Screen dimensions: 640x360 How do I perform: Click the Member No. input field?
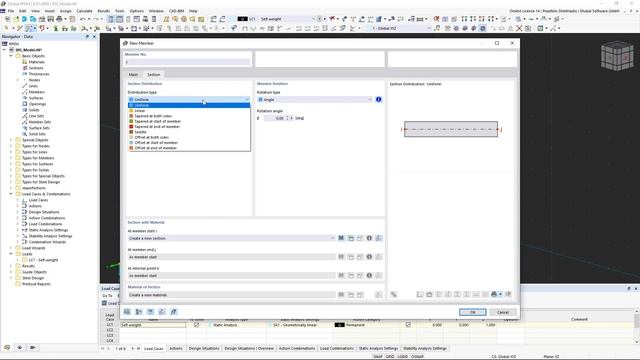click(187, 62)
